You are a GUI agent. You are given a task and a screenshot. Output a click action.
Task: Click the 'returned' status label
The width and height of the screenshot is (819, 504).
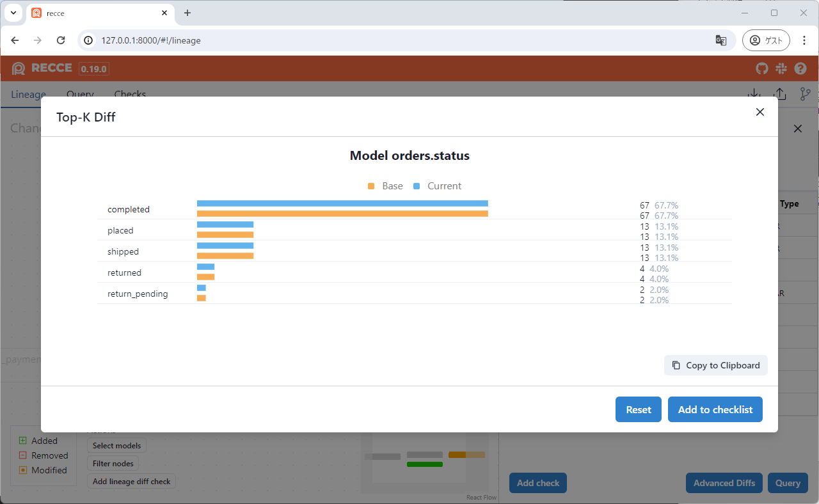[124, 272]
